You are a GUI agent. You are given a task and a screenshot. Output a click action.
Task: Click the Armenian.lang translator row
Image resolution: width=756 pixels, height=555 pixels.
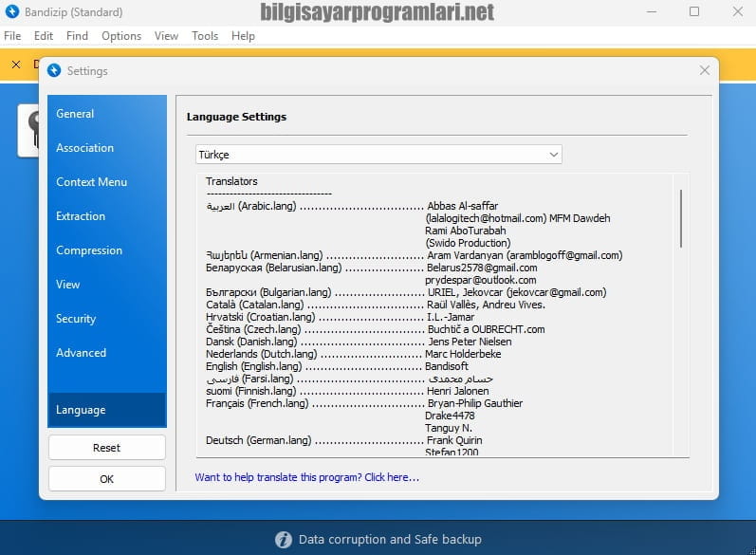point(415,255)
